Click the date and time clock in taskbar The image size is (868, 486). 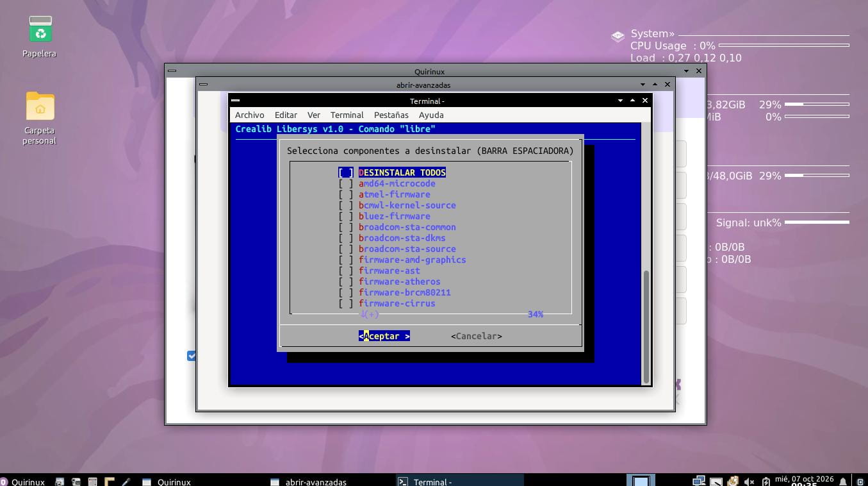(804, 481)
